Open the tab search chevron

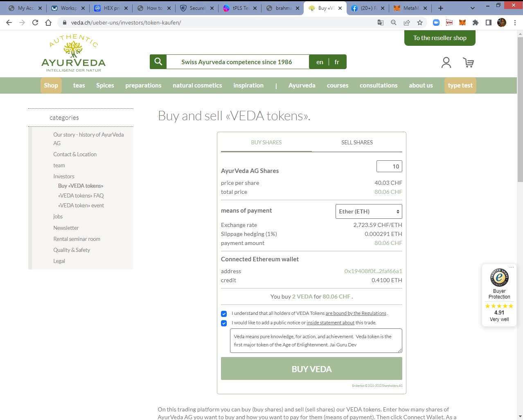click(x=473, y=8)
